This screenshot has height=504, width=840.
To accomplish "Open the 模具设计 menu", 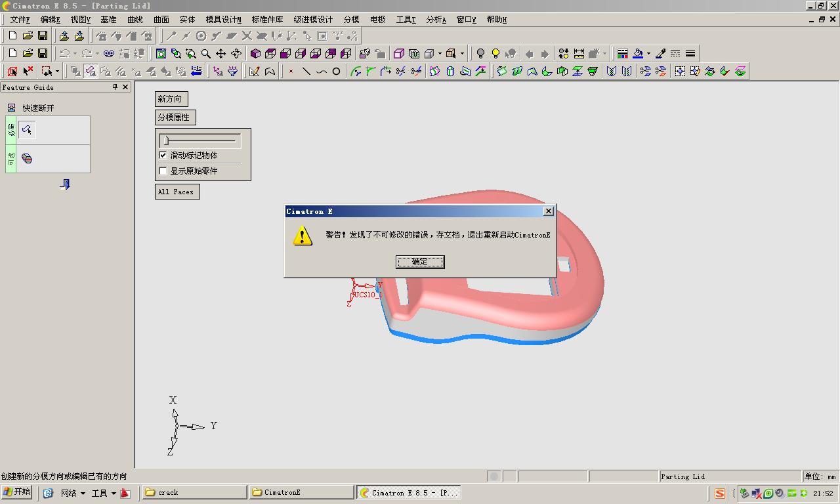I will point(223,20).
